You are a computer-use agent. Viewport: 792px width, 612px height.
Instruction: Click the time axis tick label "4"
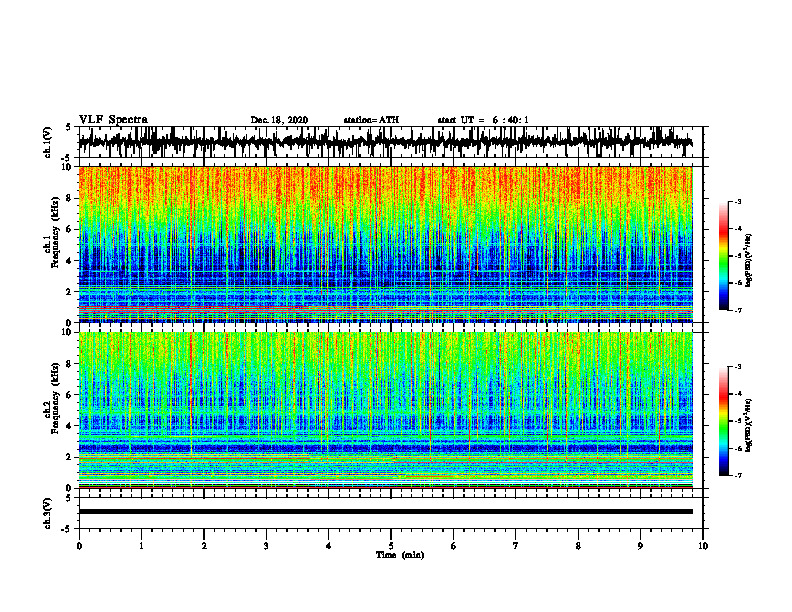[328, 546]
